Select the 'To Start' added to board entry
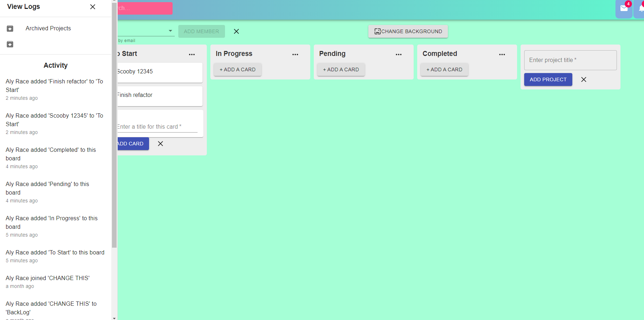 (x=55, y=256)
